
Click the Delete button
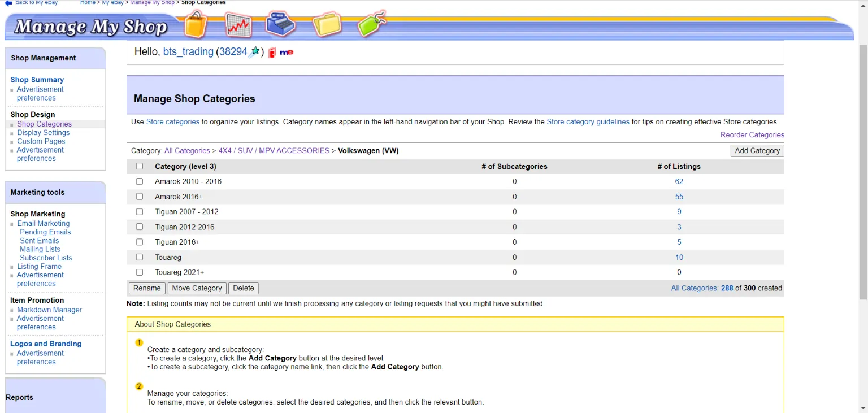pos(244,288)
